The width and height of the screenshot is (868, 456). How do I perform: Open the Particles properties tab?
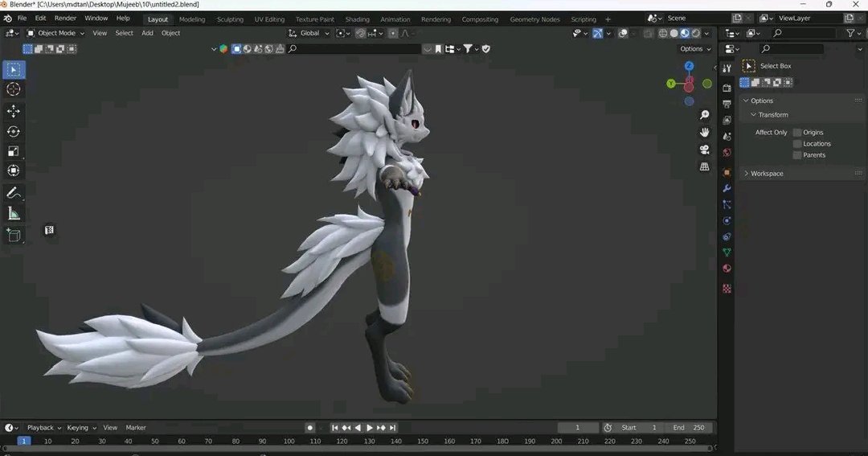pyautogui.click(x=727, y=204)
